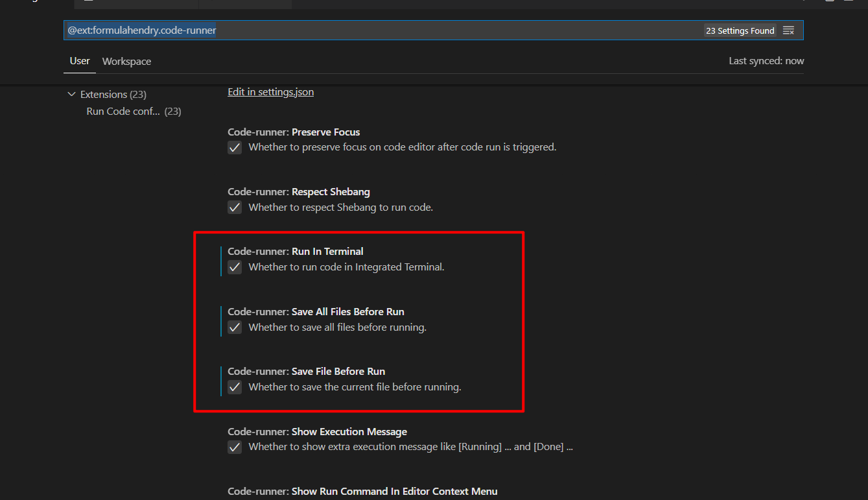The width and height of the screenshot is (868, 500).
Task: Open 'Edit in settings.json' link
Action: point(271,92)
